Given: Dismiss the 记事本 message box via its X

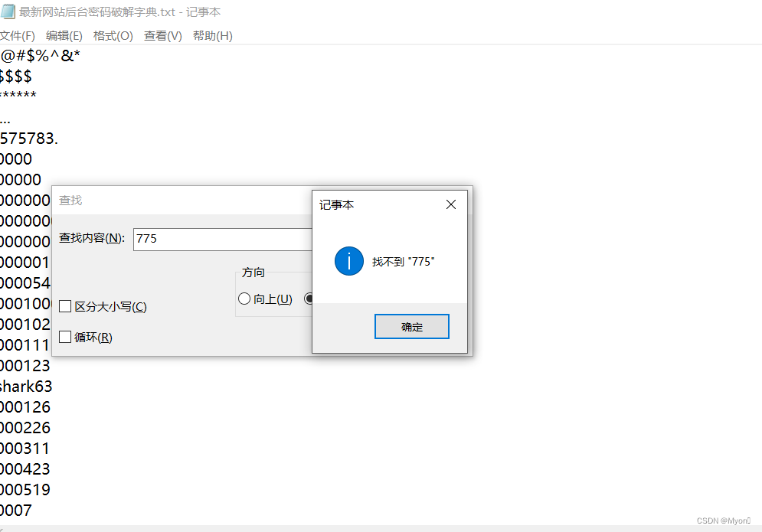Looking at the screenshot, I should [450, 204].
